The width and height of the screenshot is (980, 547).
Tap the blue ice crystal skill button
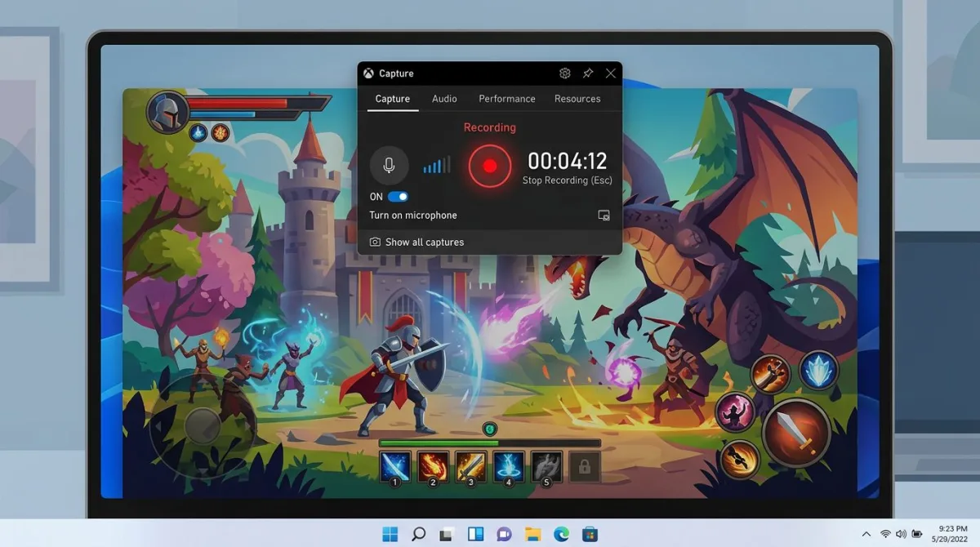click(x=818, y=371)
